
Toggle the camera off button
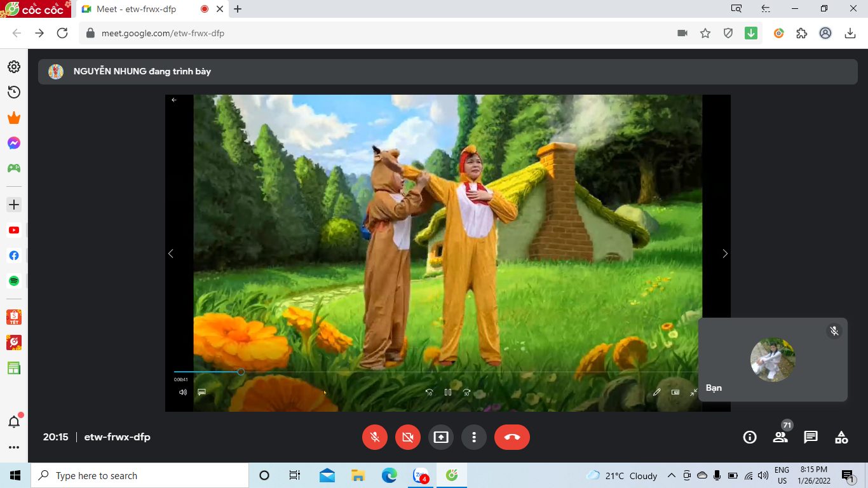tap(408, 437)
